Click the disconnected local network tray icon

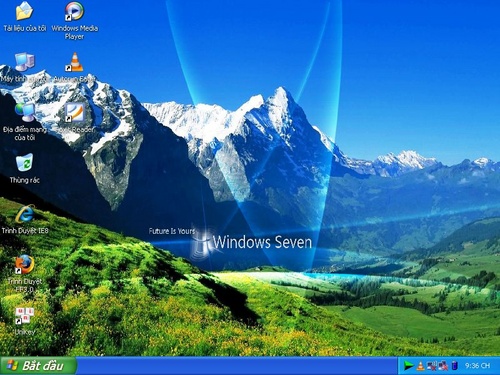coord(443,366)
